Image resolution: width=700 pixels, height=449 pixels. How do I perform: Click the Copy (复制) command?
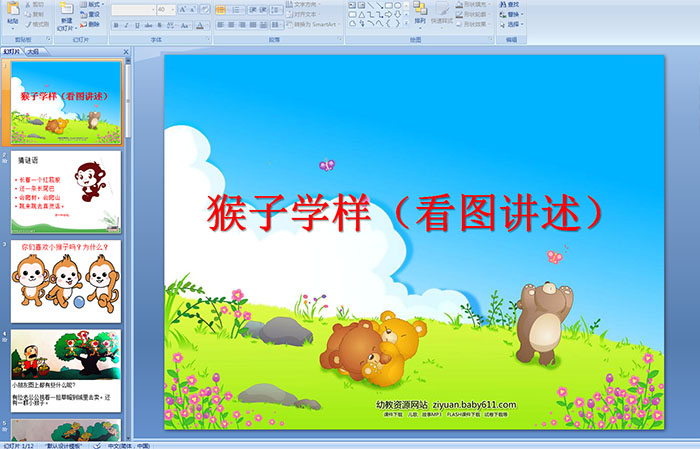point(34,14)
